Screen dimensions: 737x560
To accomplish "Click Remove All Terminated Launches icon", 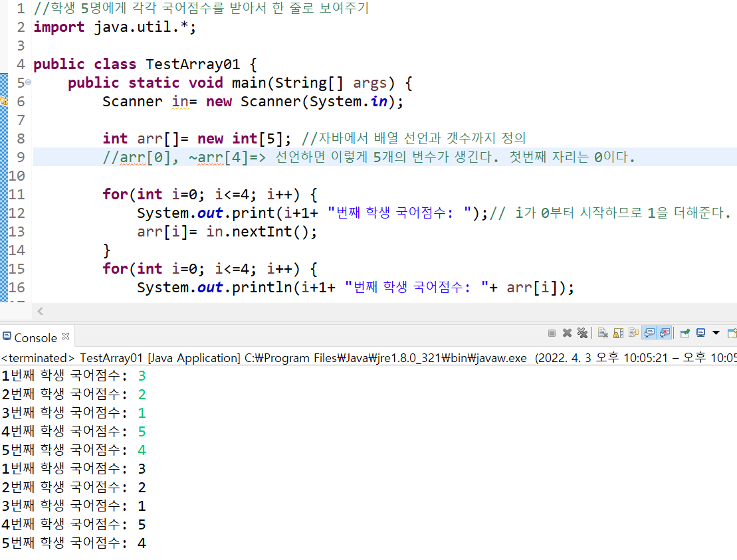I will 582,333.
